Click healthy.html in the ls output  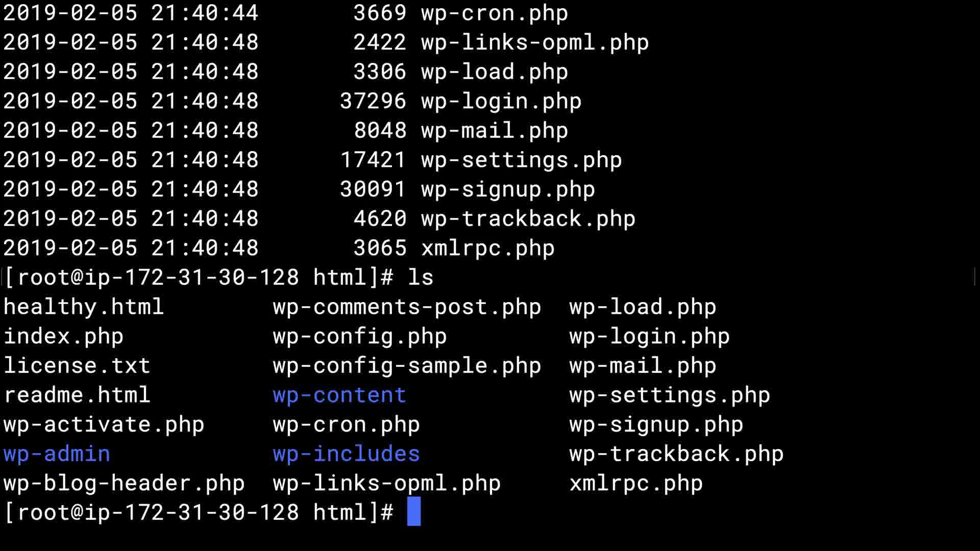[83, 307]
